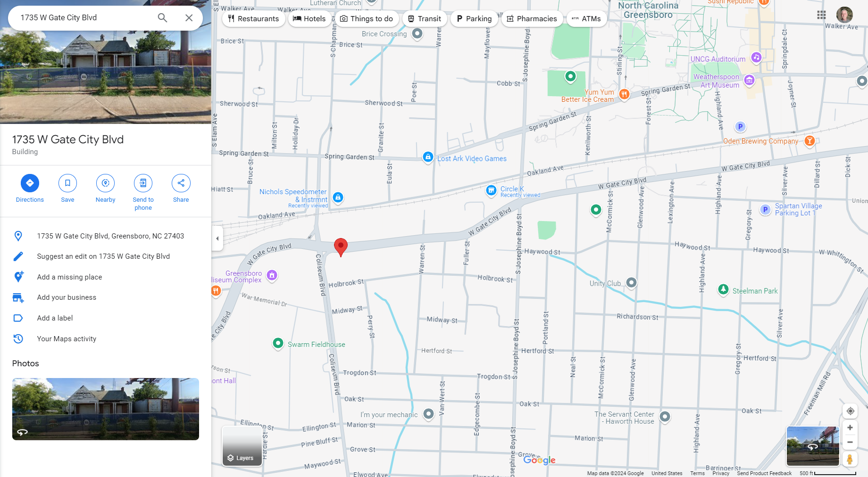Open the Layers map type selector
Image resolution: width=868 pixels, height=477 pixels.
(x=242, y=446)
